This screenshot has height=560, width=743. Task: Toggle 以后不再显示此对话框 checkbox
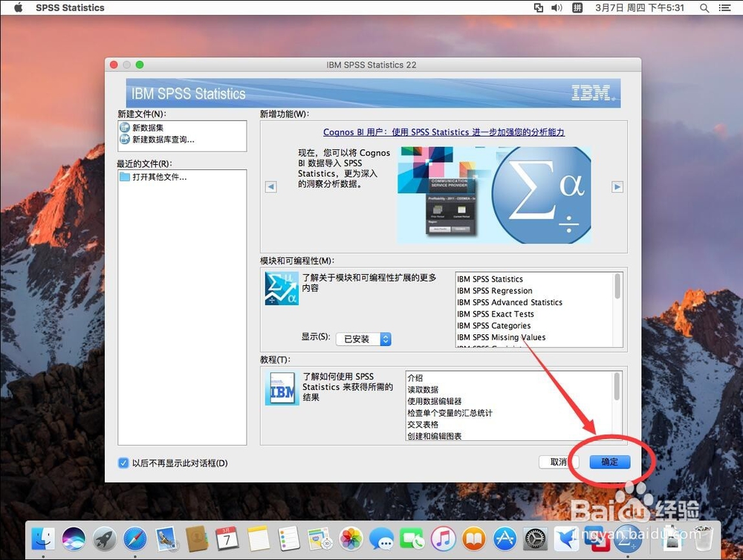[x=123, y=463]
